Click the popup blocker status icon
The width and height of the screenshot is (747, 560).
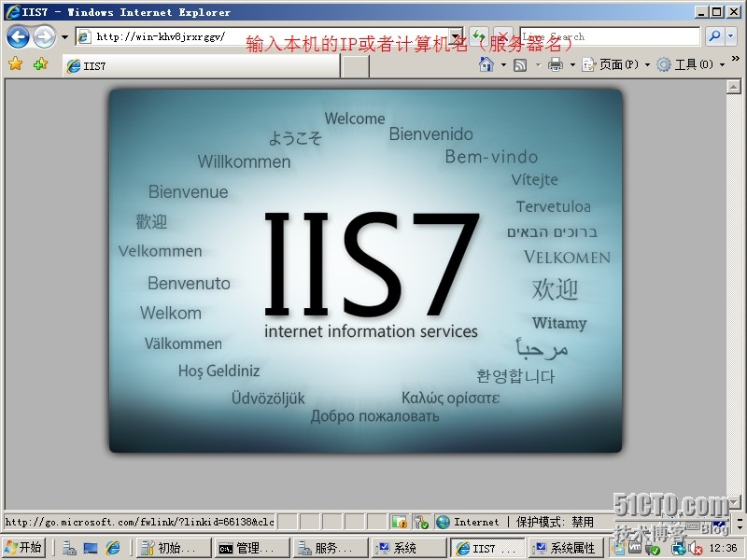tap(400, 522)
